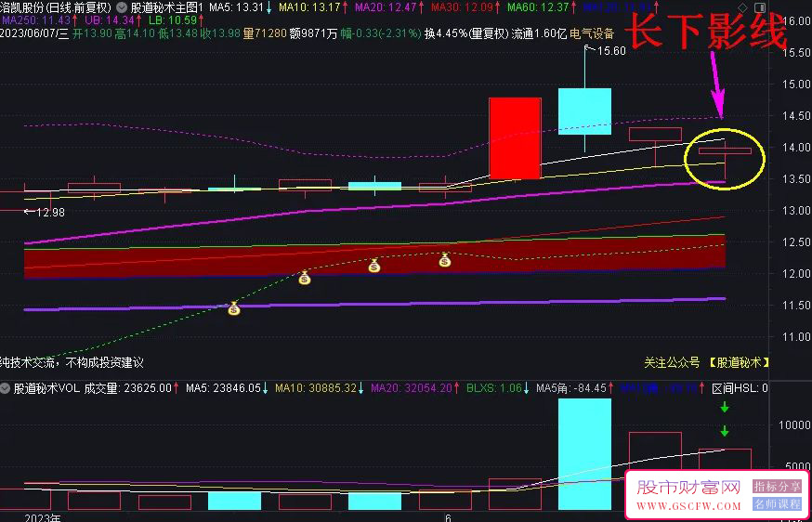The image size is (812, 522).
Task: Click the 16.00 price axis label
Action: 796,20
